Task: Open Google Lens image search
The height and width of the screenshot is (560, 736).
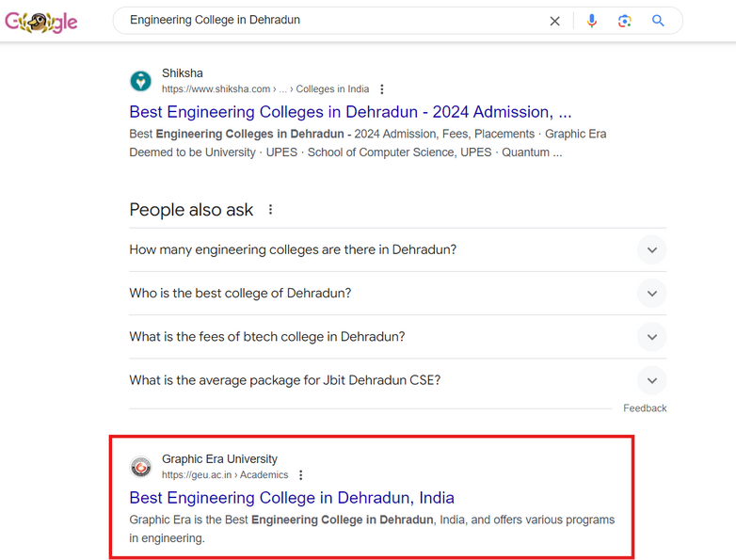Action: [624, 21]
